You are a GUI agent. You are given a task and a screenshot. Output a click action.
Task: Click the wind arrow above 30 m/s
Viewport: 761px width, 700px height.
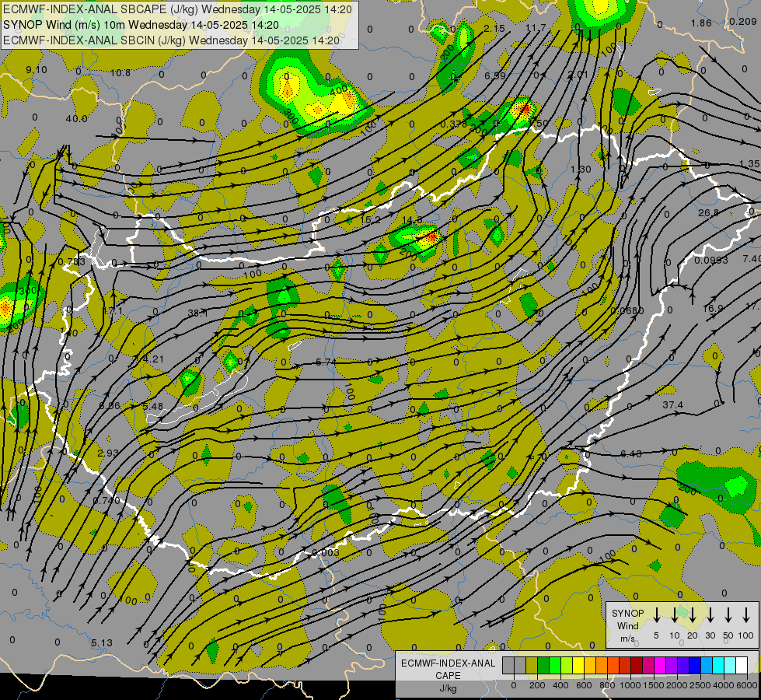[710, 614]
